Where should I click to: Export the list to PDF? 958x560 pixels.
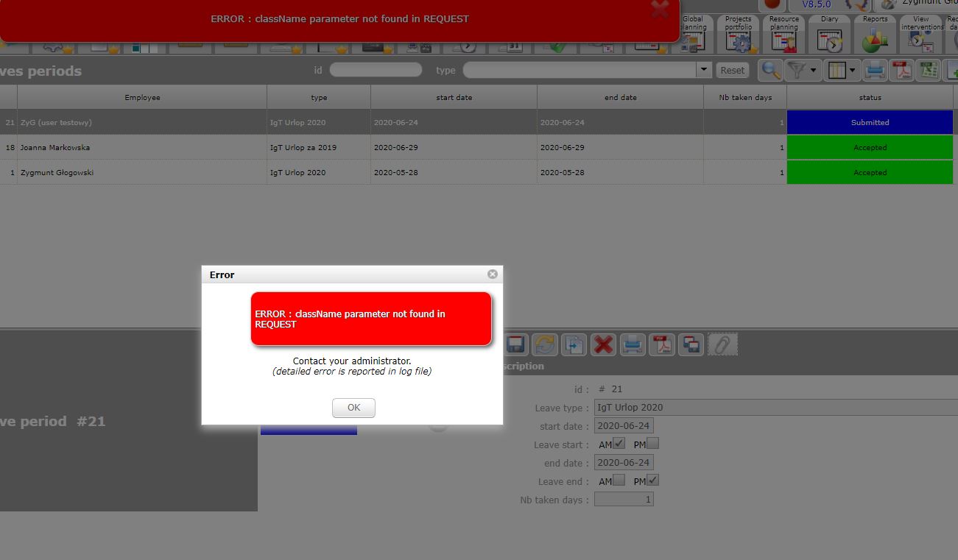pos(902,71)
